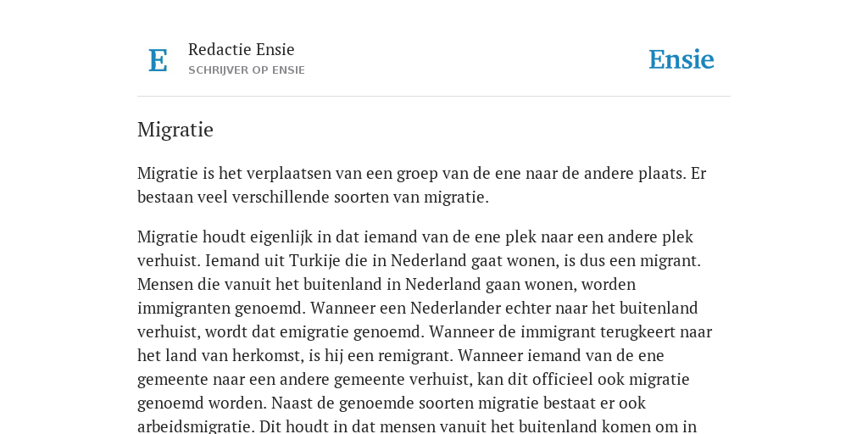Click the intro paragraph starting 'Migratie is het verplaatsen'
The height and width of the screenshot is (434, 868).
[422, 185]
